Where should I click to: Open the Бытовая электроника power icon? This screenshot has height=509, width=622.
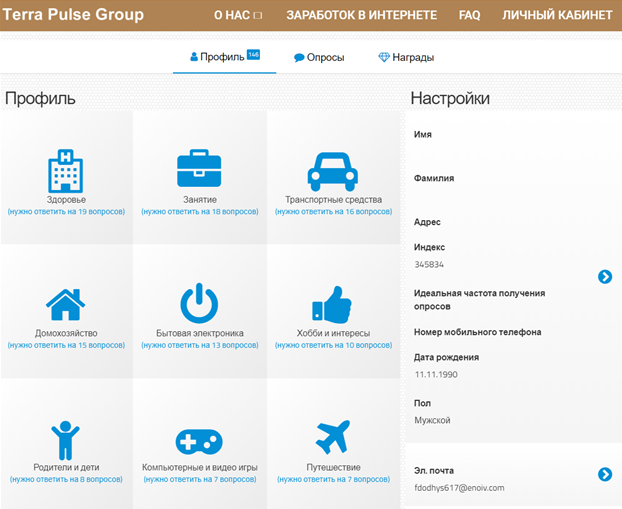click(199, 303)
